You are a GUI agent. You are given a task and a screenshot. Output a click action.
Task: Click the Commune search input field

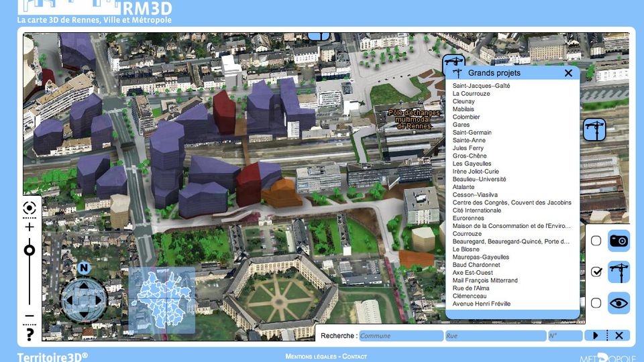click(x=400, y=336)
